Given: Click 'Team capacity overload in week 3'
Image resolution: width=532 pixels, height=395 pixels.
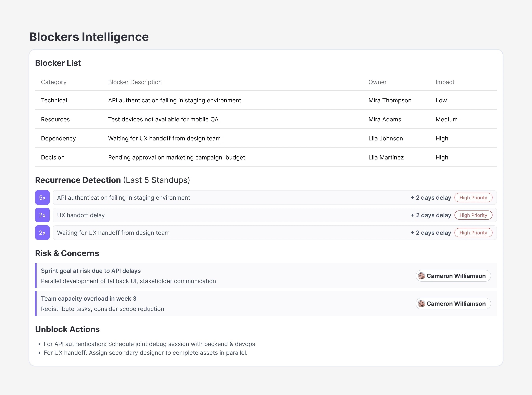Looking at the screenshot, I should point(89,299).
